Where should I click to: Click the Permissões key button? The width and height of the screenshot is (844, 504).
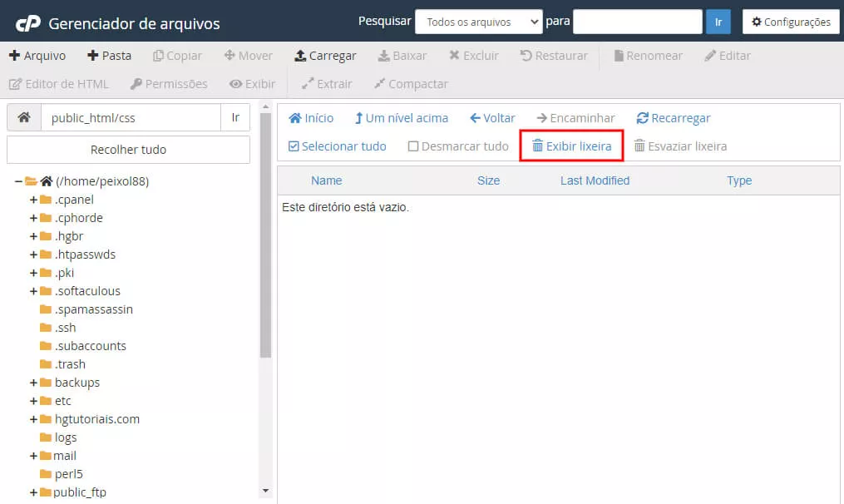(169, 84)
